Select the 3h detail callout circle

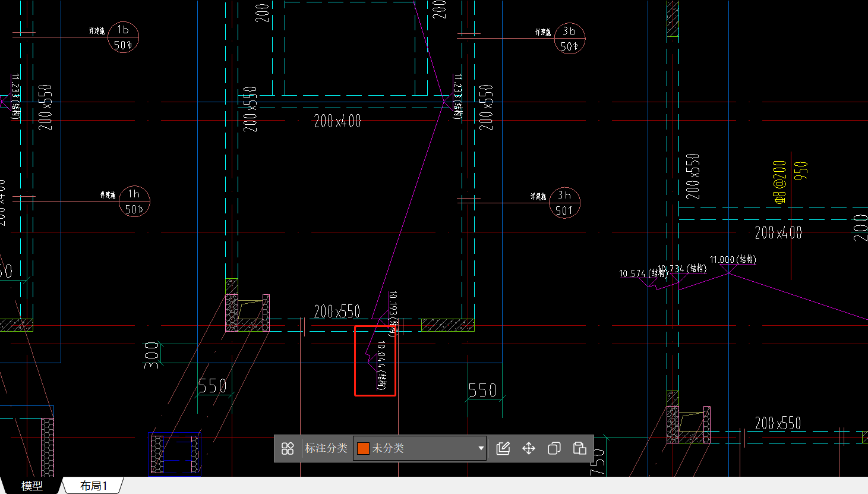564,202
